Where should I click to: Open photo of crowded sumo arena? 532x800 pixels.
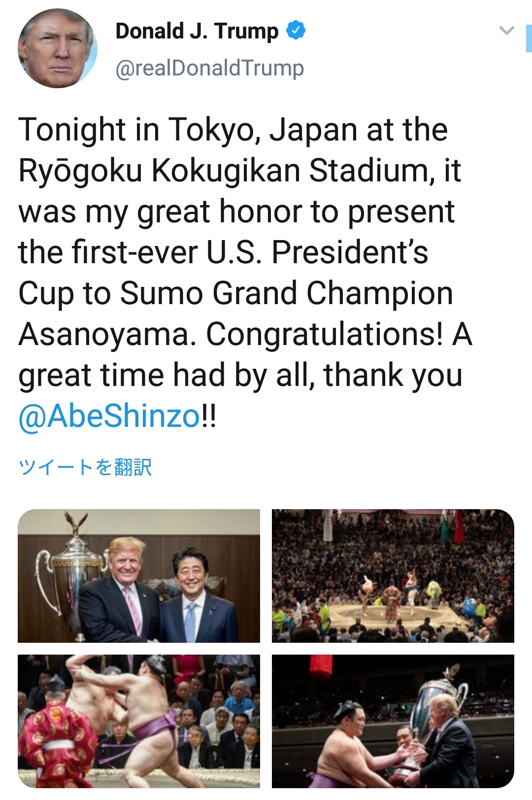click(393, 575)
